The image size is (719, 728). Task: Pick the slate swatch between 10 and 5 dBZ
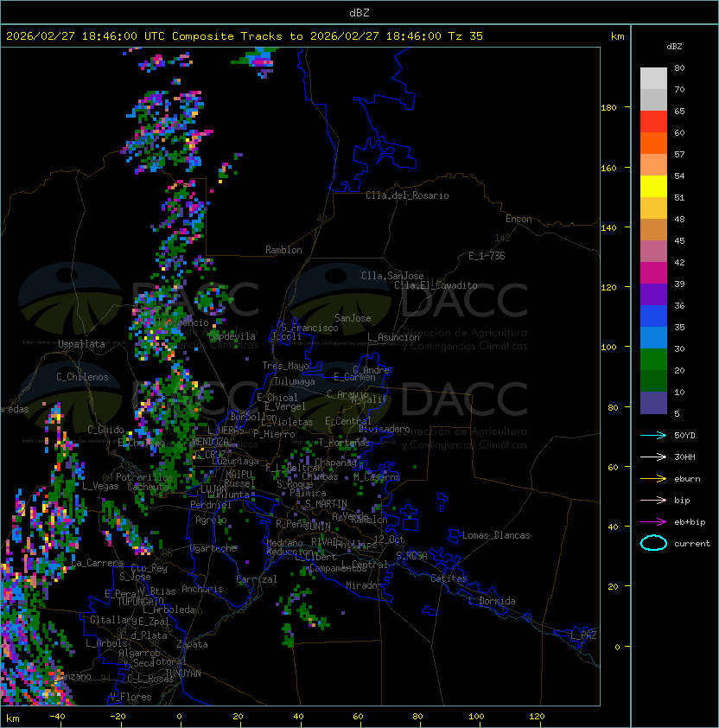point(653,403)
